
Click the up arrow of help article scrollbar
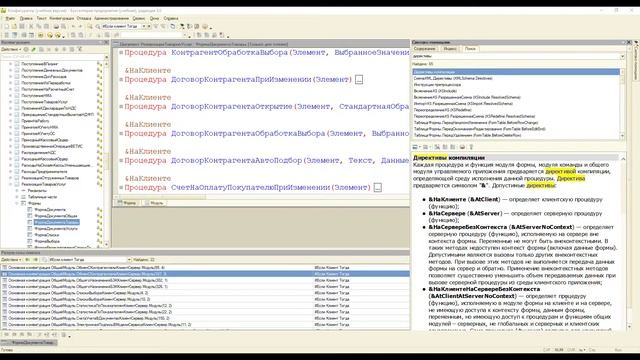pyautogui.click(x=623, y=158)
